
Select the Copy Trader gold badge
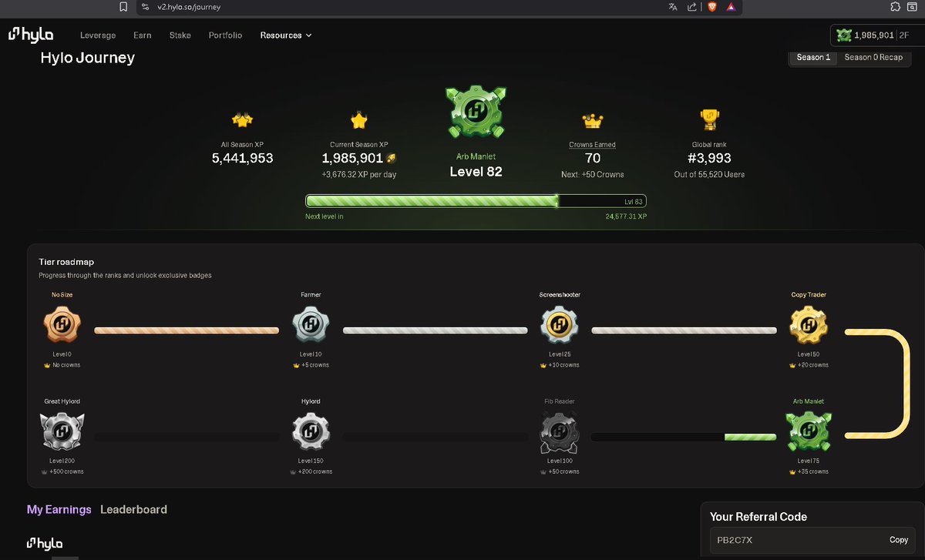809,326
